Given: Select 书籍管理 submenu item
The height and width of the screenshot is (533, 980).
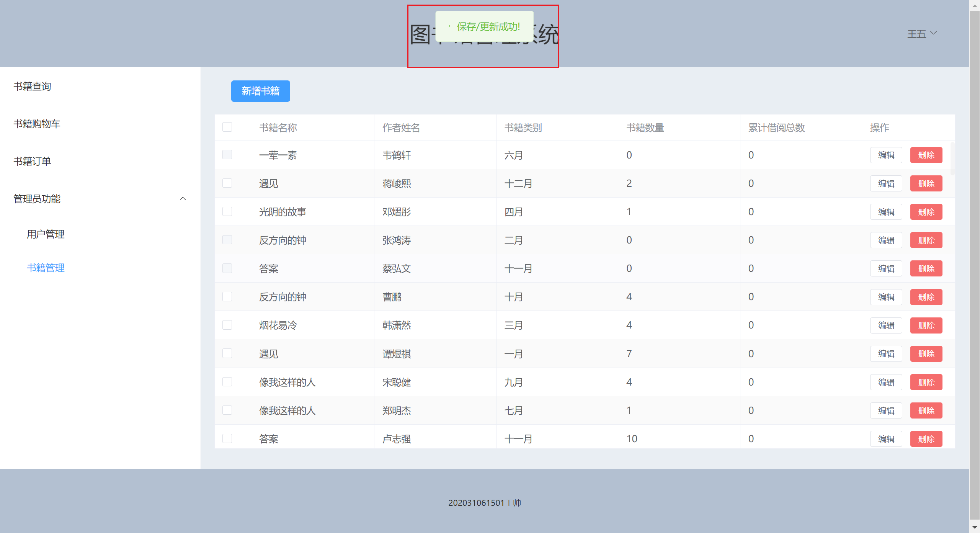Looking at the screenshot, I should coord(46,268).
